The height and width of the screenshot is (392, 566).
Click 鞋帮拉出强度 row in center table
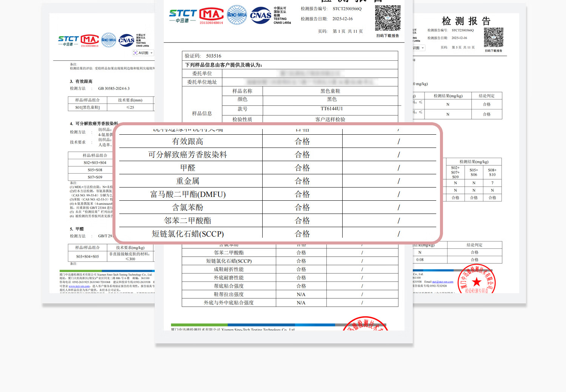tap(290, 294)
